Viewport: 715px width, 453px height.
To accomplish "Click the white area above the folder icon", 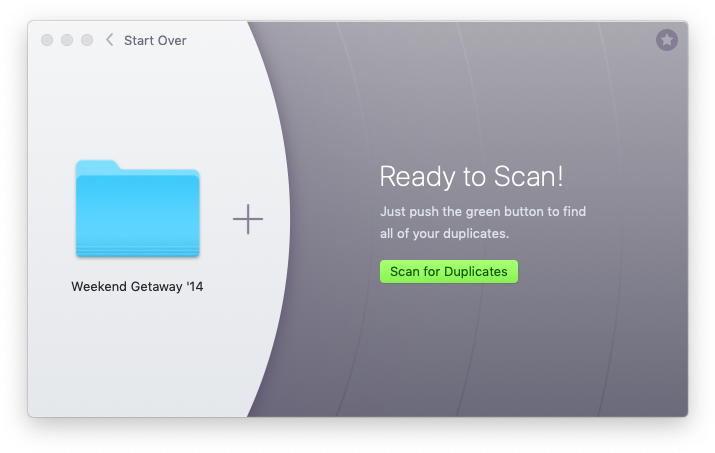I will (x=138, y=110).
